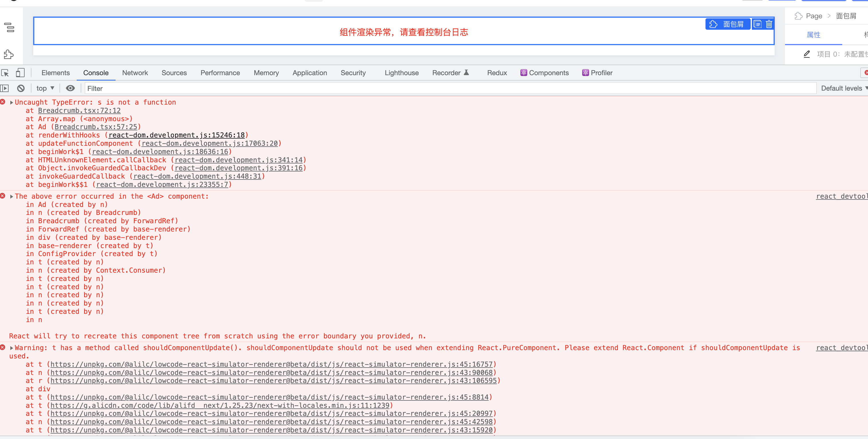
Task: Switch to the Network tab
Action: point(135,73)
